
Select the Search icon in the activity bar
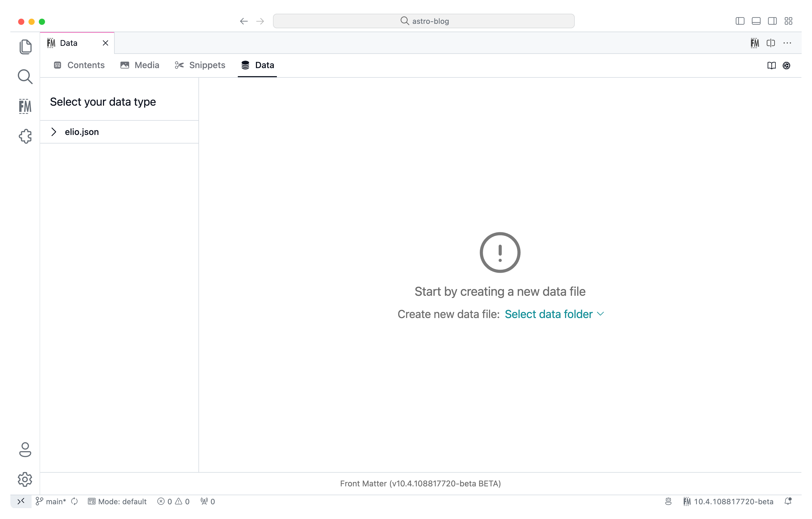click(x=25, y=77)
